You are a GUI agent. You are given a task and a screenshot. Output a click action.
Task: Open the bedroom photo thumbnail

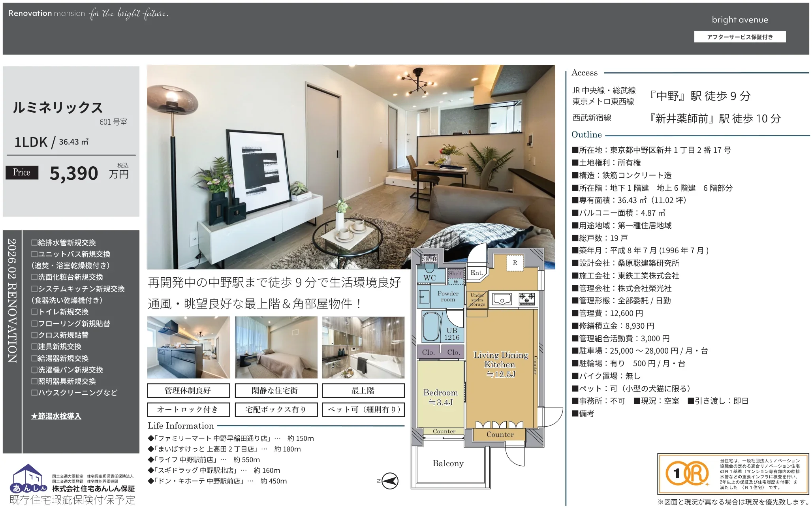click(276, 347)
